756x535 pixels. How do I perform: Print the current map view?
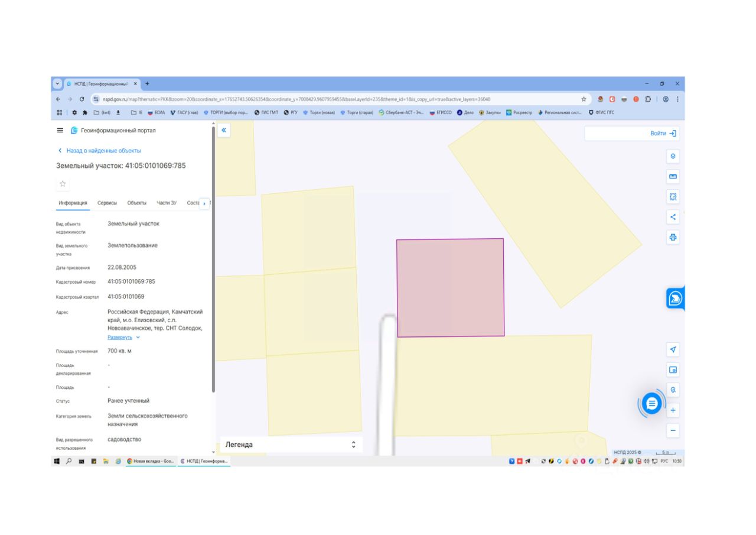[673, 237]
